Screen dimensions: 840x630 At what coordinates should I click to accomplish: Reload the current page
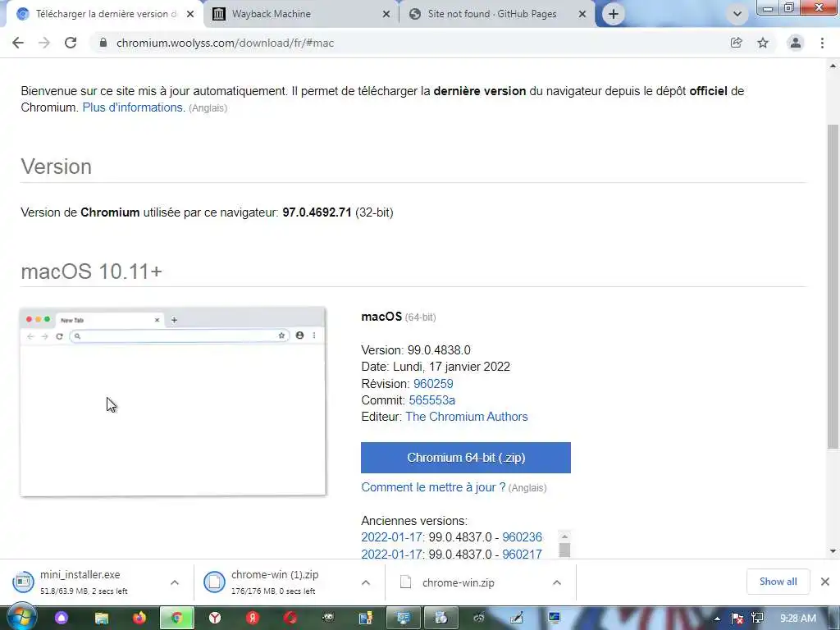click(71, 43)
